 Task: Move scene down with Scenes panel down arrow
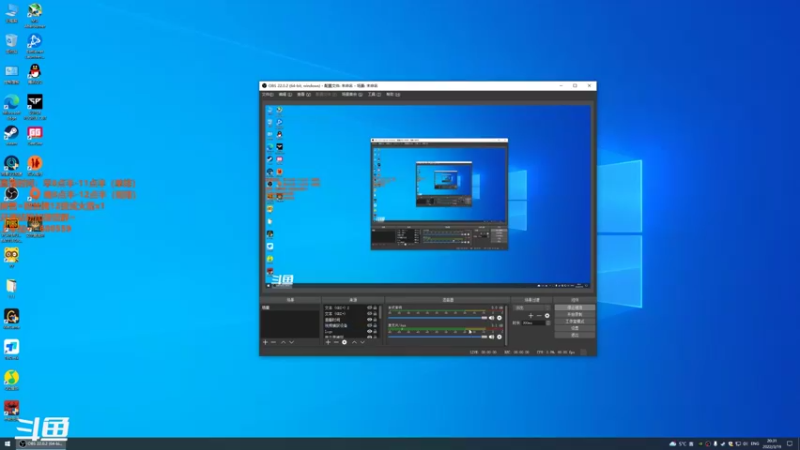tap(291, 342)
